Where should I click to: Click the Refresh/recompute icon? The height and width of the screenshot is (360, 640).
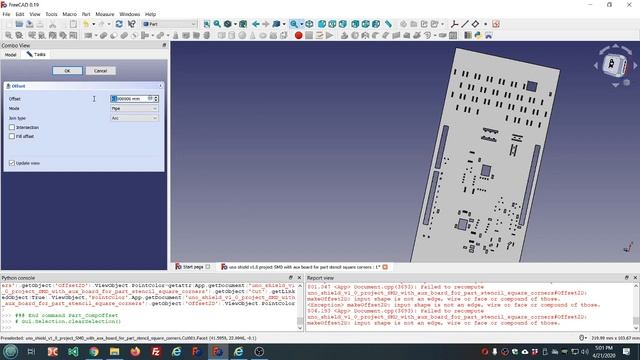[119, 24]
